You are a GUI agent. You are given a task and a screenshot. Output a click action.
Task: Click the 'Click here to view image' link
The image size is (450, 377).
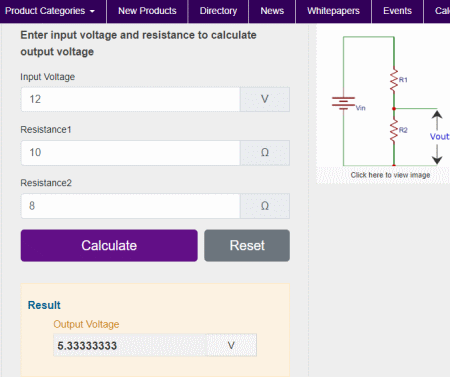pos(390,175)
